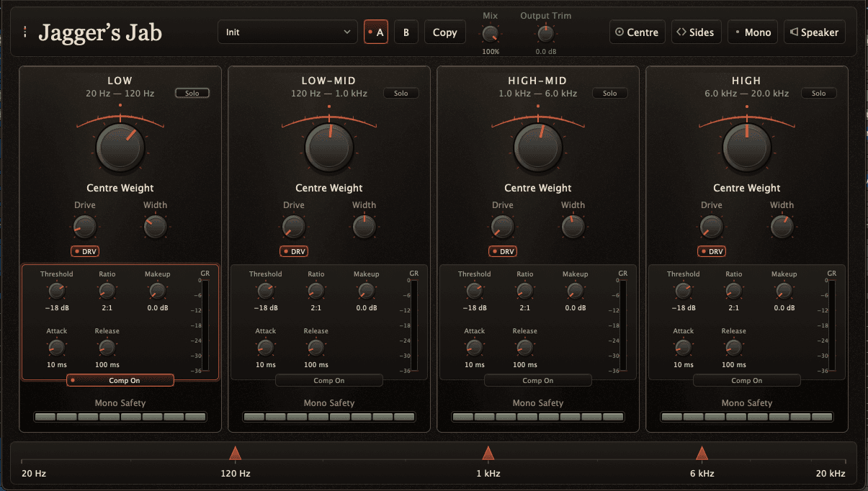Solo the LOW-MID band

point(401,93)
